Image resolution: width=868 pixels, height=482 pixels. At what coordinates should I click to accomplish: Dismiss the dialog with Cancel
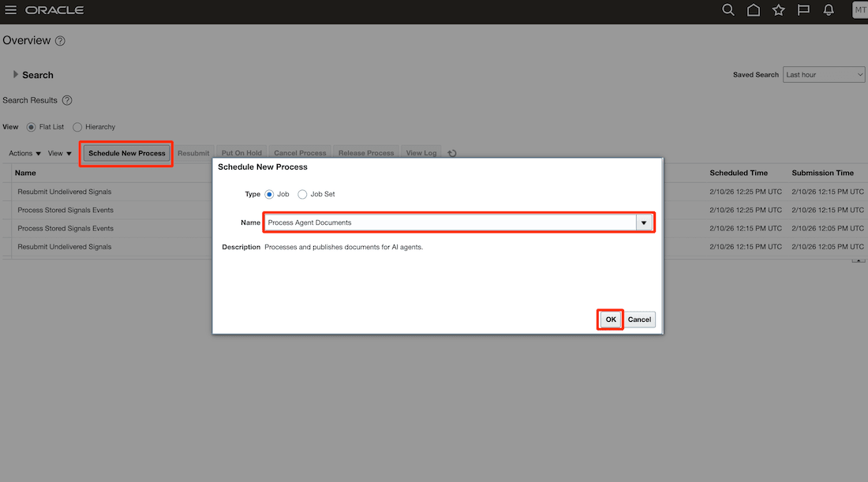click(x=639, y=319)
